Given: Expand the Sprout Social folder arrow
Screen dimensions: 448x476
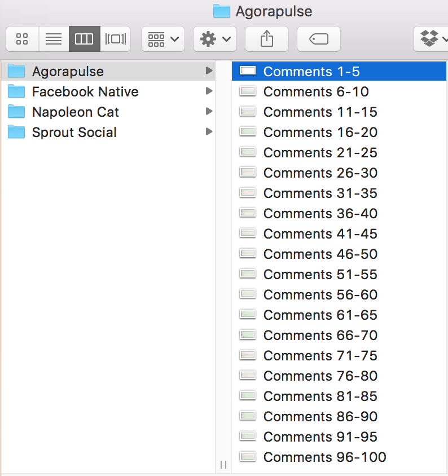Looking at the screenshot, I should pyautogui.click(x=209, y=132).
